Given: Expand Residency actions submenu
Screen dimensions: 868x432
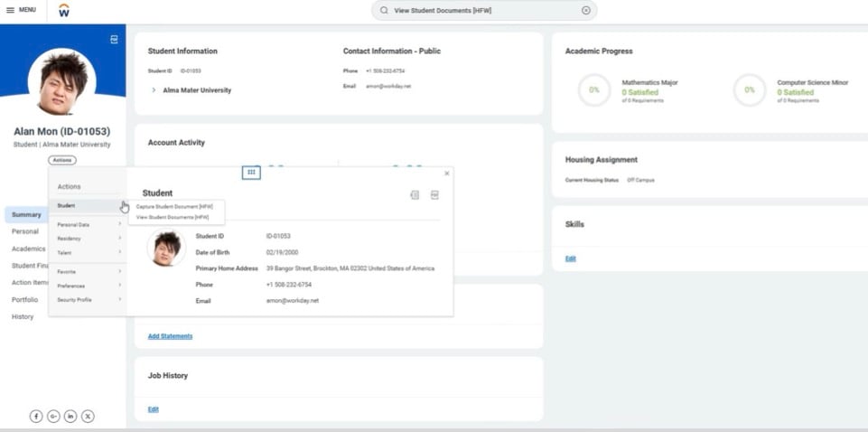Looking at the screenshot, I should 88,239.
